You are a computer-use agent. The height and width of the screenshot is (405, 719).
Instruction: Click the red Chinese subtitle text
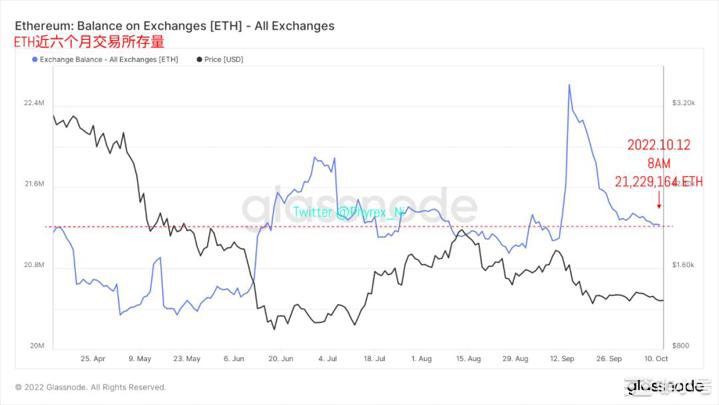(88, 42)
